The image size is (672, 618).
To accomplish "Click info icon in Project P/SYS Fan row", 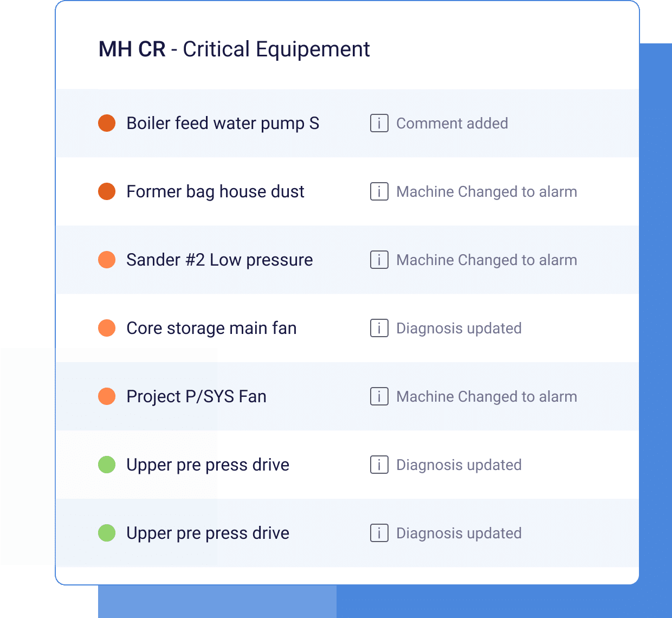I will (379, 397).
